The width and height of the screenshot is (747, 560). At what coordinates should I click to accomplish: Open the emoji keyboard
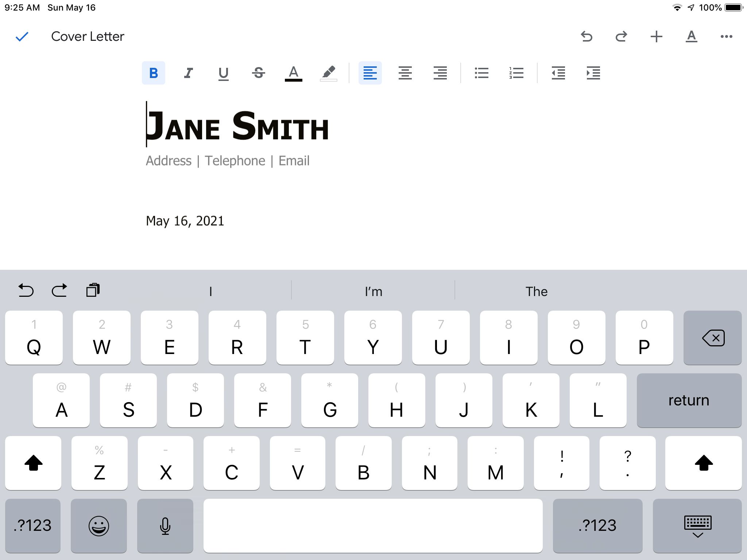pyautogui.click(x=99, y=526)
